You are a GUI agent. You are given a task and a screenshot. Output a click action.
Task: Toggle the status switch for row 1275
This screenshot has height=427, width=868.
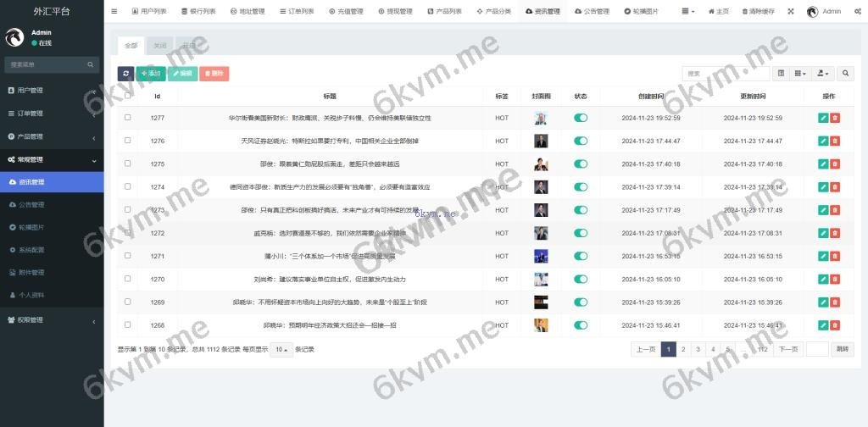(x=581, y=164)
